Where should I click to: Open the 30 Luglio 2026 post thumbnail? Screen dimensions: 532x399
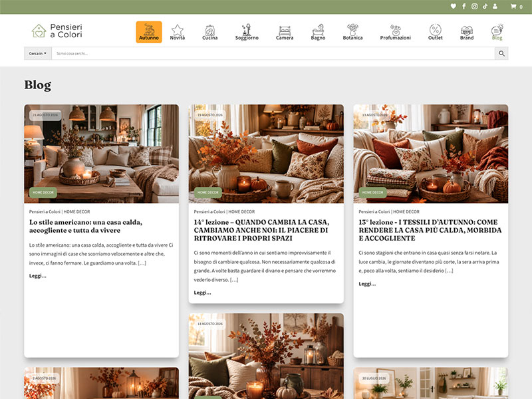(x=431, y=383)
